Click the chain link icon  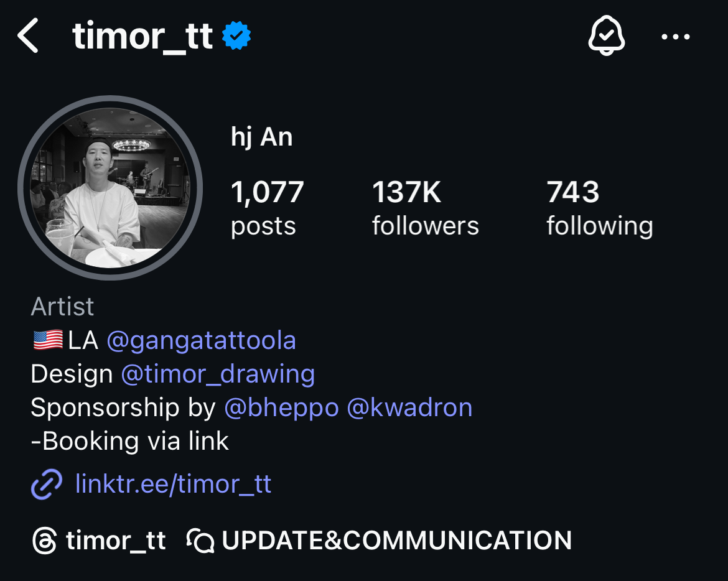click(47, 484)
